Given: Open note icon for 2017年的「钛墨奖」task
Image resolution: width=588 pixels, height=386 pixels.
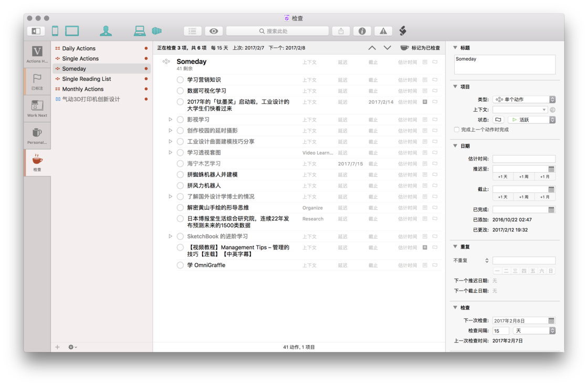Looking at the screenshot, I should [425, 102].
